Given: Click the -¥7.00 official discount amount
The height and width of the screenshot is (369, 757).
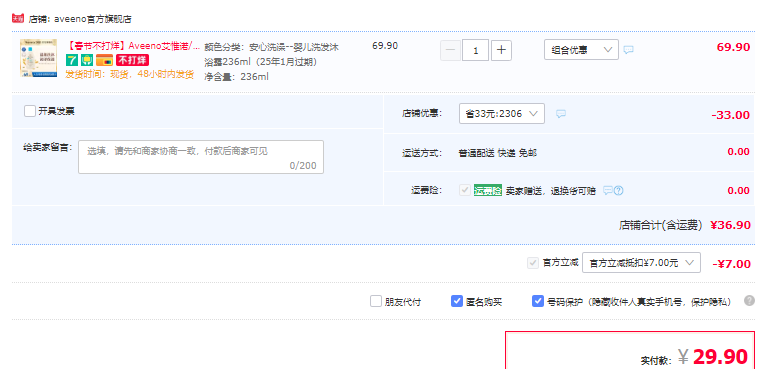Looking at the screenshot, I should (731, 264).
